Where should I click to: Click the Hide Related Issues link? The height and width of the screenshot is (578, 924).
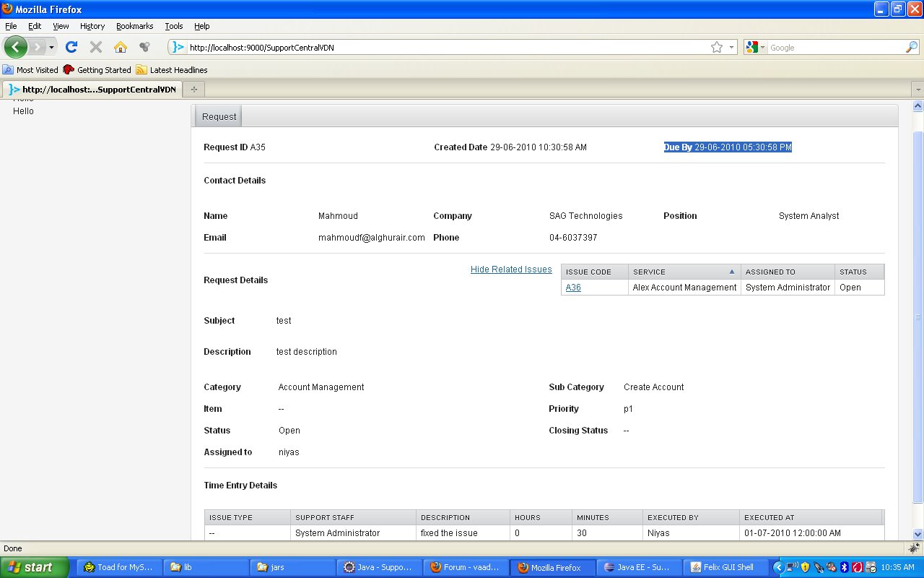[511, 269]
